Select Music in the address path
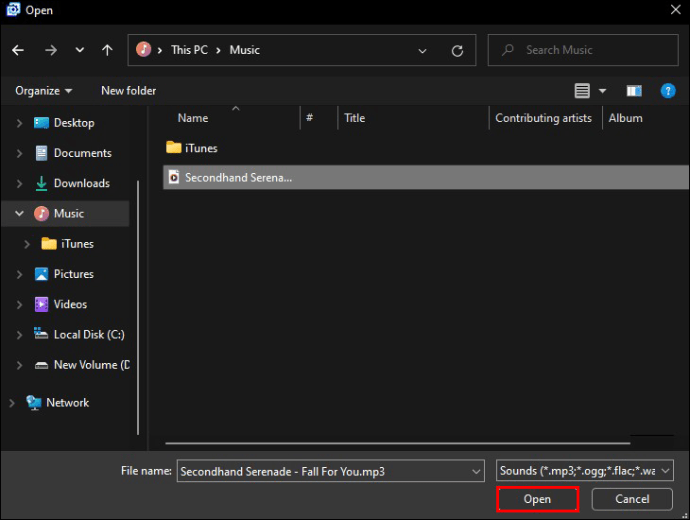Image resolution: width=690 pixels, height=520 pixels. click(245, 50)
